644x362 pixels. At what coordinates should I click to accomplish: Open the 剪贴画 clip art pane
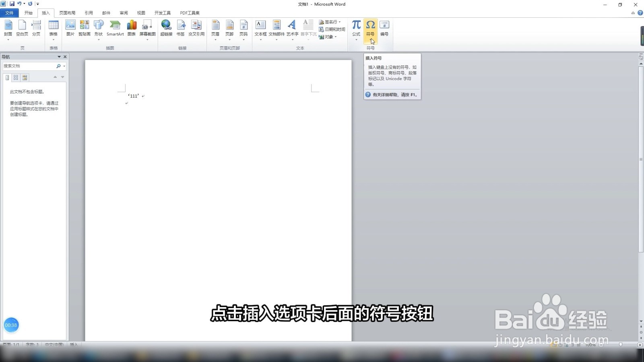[x=85, y=29]
